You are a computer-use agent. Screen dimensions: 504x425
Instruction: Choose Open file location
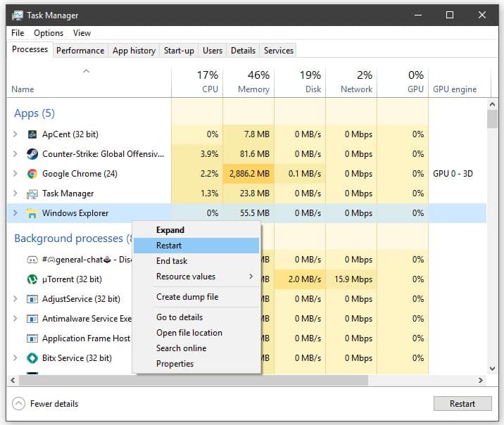tap(196, 333)
